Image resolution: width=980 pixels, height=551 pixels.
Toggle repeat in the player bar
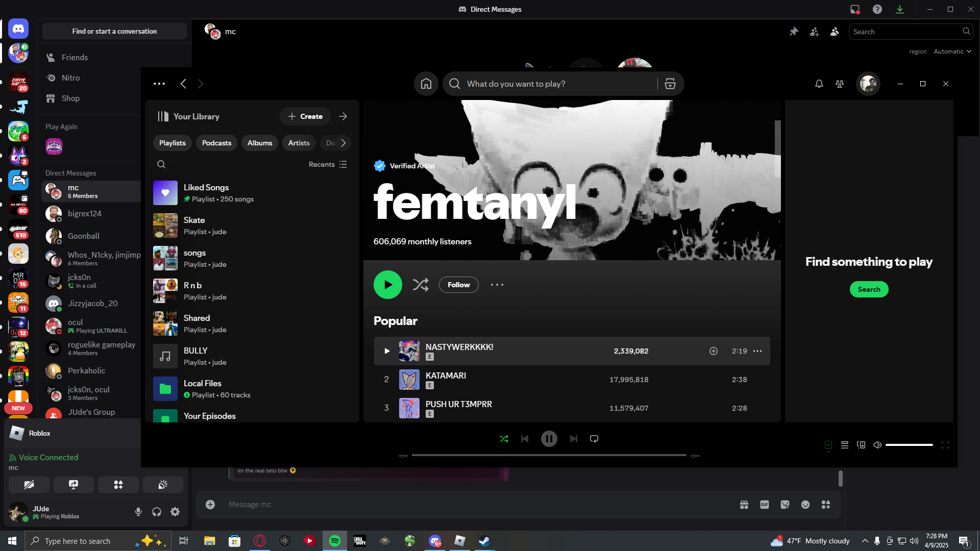(594, 439)
